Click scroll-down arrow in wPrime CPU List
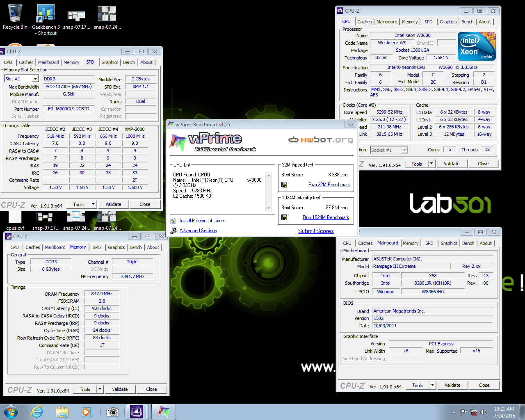Viewport: 525px width, 420px height. click(x=269, y=208)
